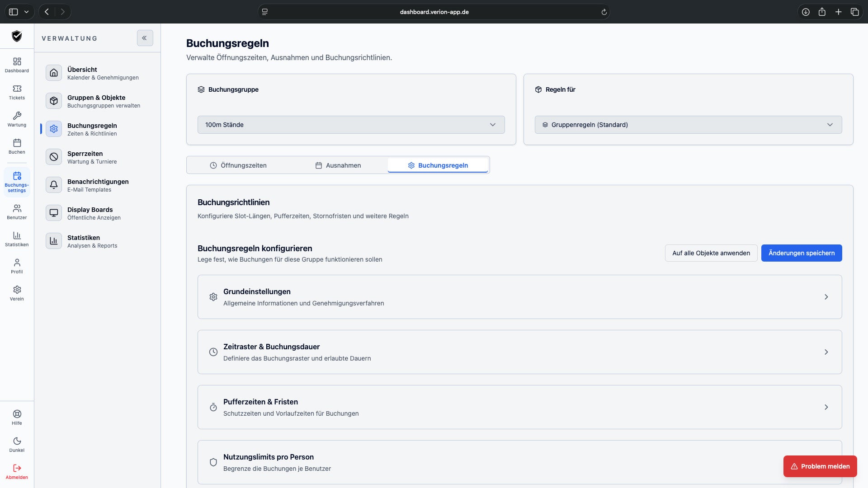Expand Nutzungslimits pro Person section

point(519,462)
